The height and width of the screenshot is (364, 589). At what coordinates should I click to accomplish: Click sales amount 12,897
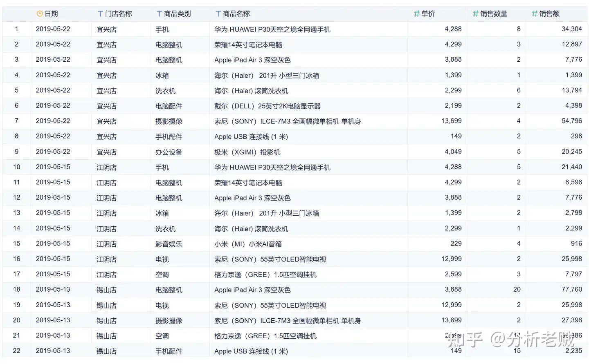[572, 44]
